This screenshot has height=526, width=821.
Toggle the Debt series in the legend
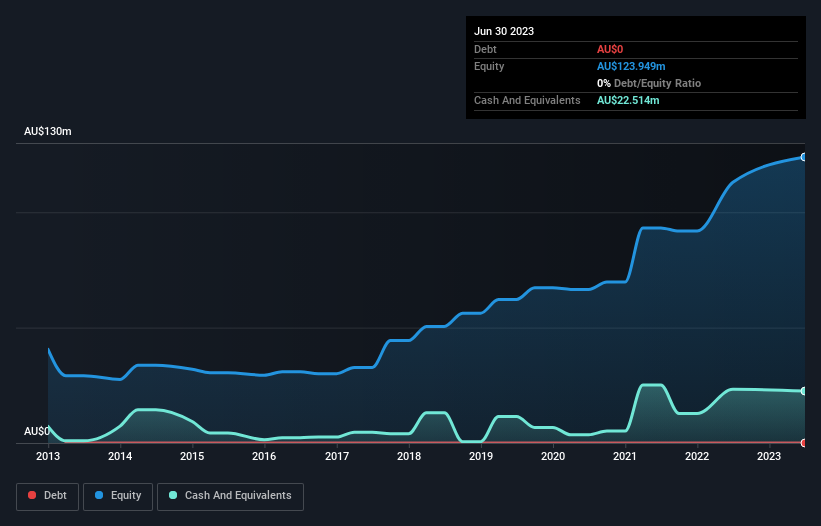(x=48, y=496)
